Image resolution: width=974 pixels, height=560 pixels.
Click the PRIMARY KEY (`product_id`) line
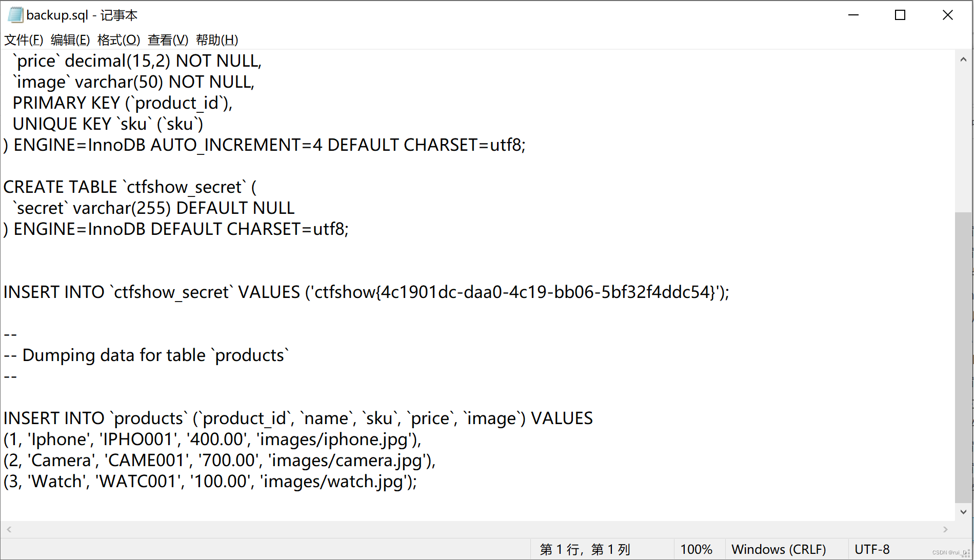[x=123, y=103]
